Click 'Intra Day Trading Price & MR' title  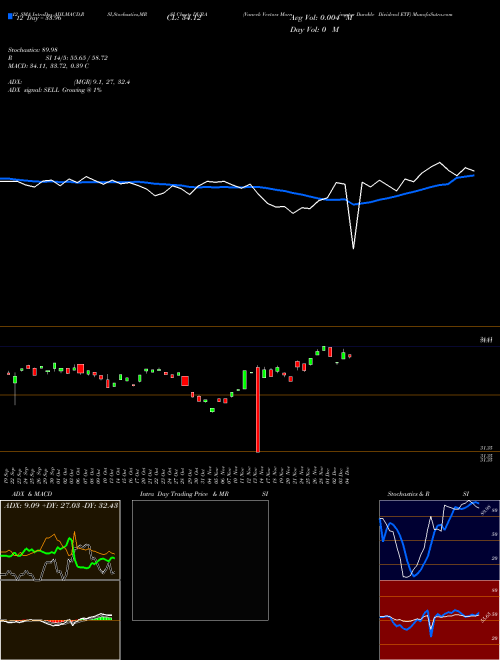[x=184, y=494]
